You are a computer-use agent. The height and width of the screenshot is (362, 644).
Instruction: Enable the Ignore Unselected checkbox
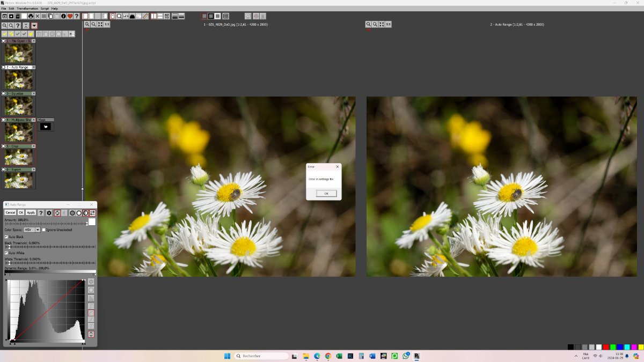(43, 230)
